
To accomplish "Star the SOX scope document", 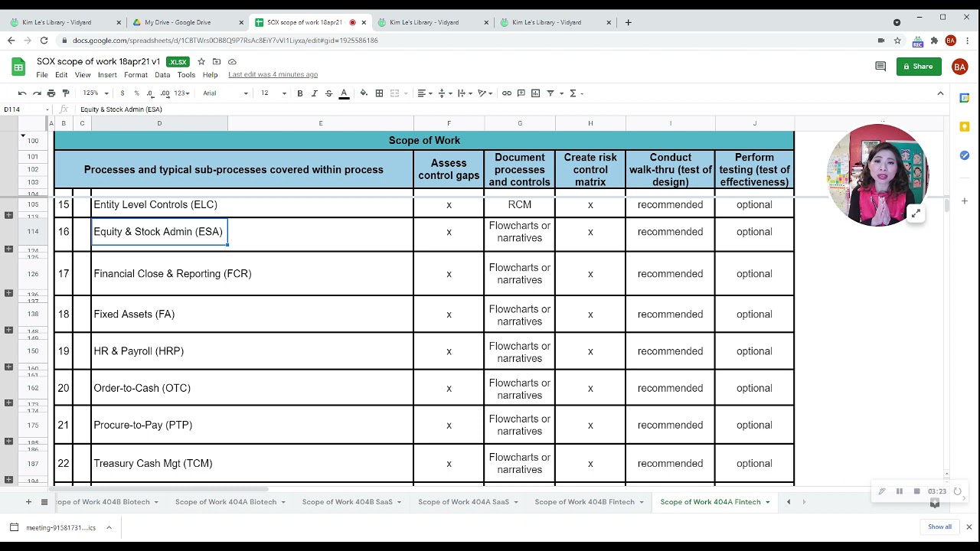I will [x=201, y=61].
